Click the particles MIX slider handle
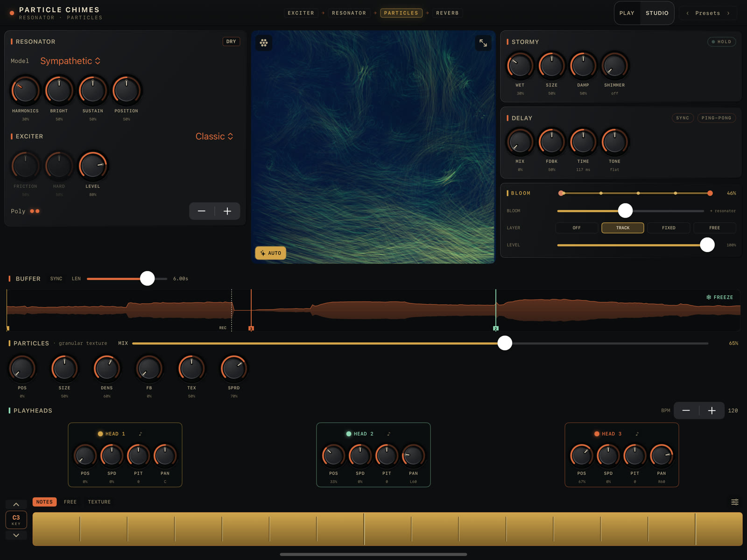Image resolution: width=747 pixels, height=560 pixels. tap(505, 343)
